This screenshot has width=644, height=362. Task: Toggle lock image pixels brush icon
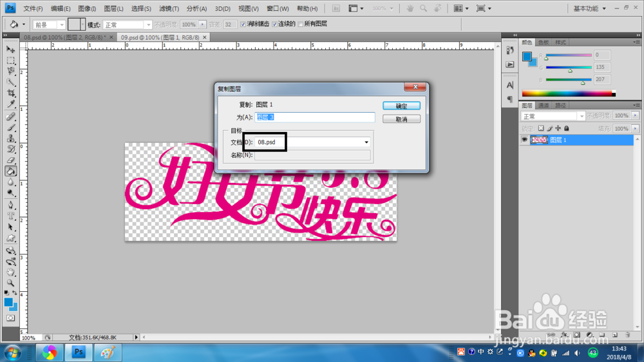point(549,129)
